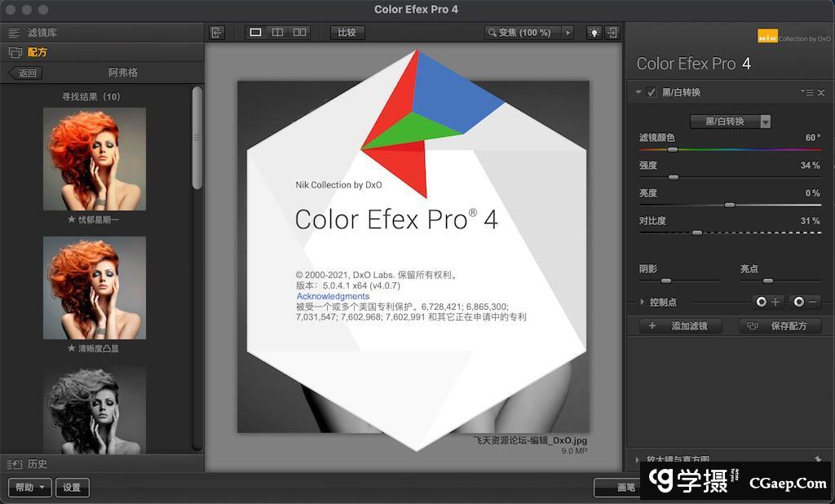Screen dimensions: 835x504
Task: Hide the right panel with toolbar icon
Action: point(612,33)
